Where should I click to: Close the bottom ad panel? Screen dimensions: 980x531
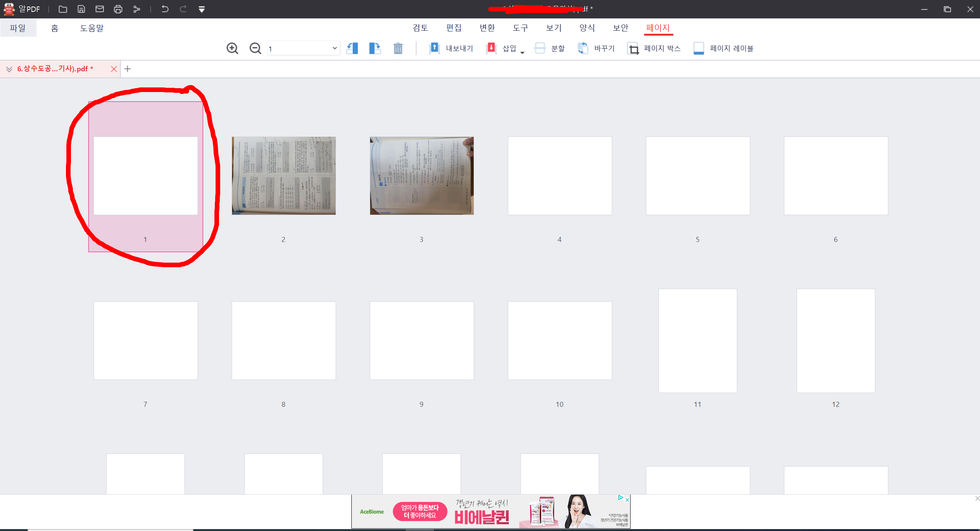[977, 498]
